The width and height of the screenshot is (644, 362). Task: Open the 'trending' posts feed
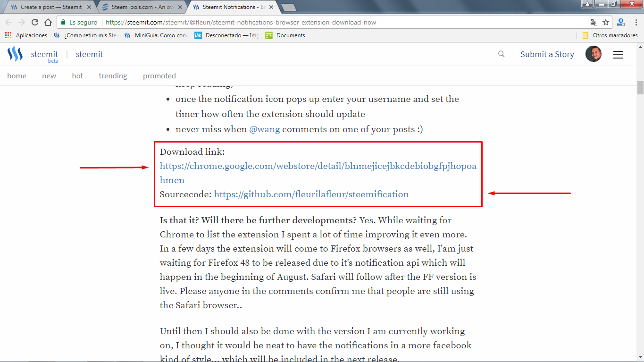(113, 76)
